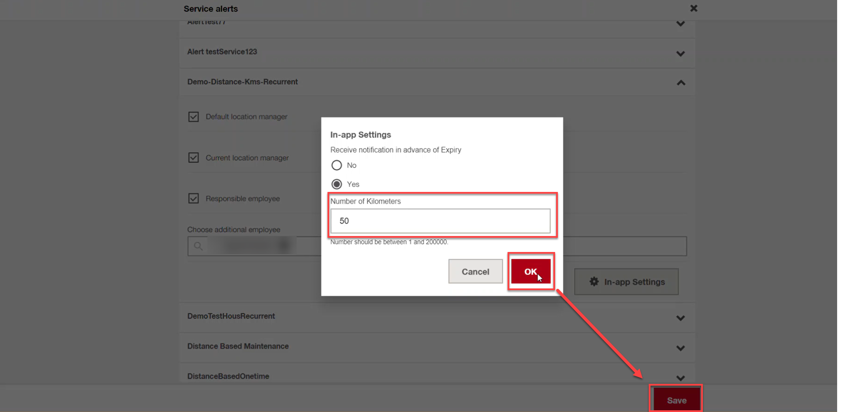Click the Demo-Distance-Kms-Recurrent title
This screenshot has height=412, width=868.
[x=242, y=82]
